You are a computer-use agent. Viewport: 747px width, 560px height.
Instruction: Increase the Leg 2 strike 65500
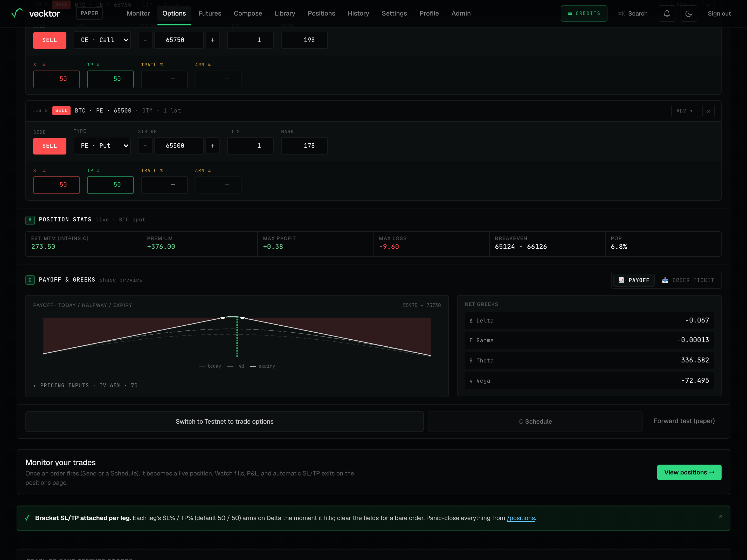[x=213, y=146]
